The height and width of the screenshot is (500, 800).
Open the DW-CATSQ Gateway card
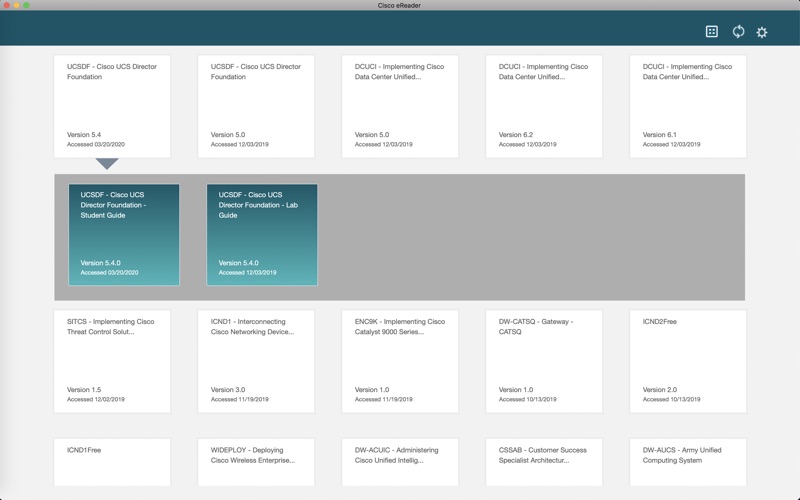544,361
